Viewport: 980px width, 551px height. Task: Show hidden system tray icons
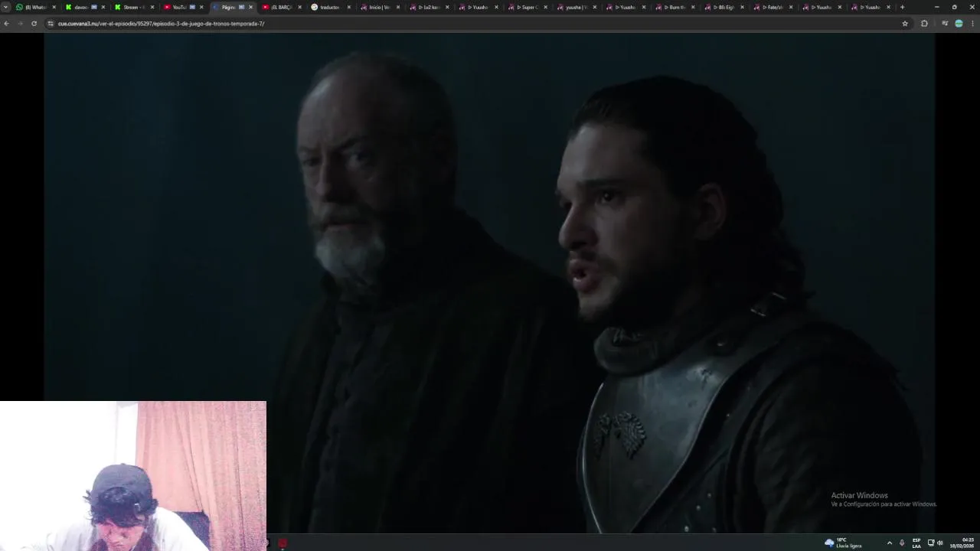[889, 543]
